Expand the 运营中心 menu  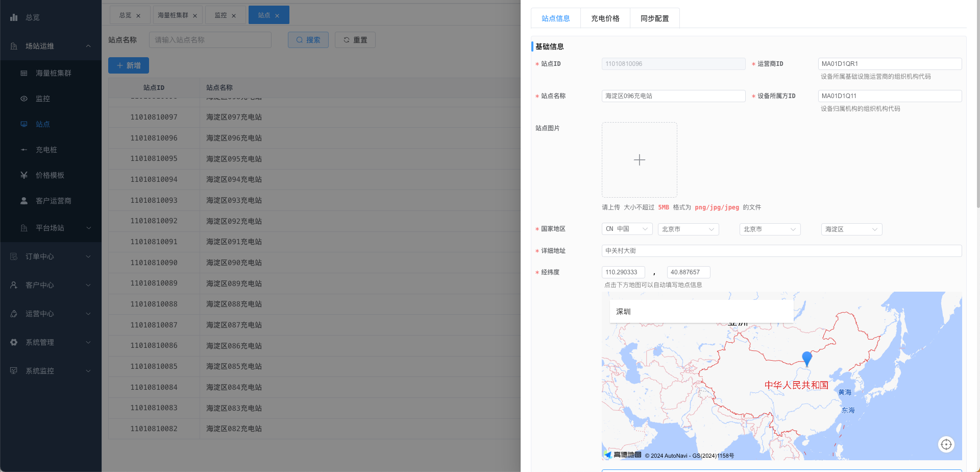pos(88,314)
